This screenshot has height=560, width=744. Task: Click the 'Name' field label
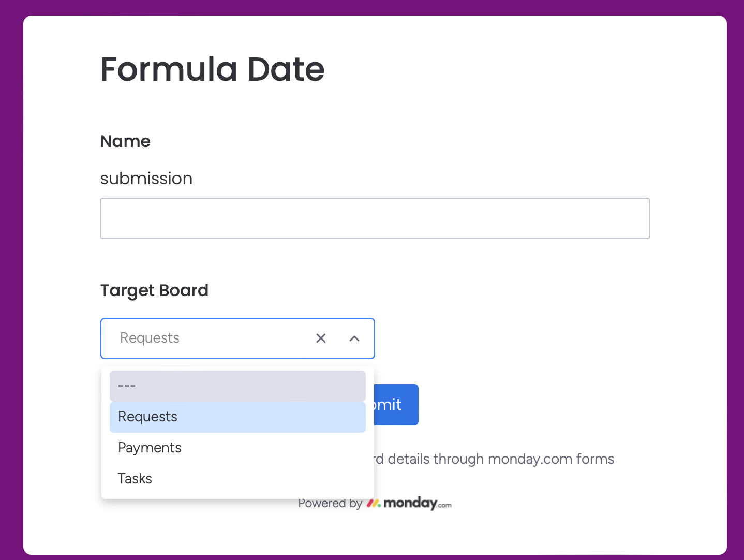125,141
